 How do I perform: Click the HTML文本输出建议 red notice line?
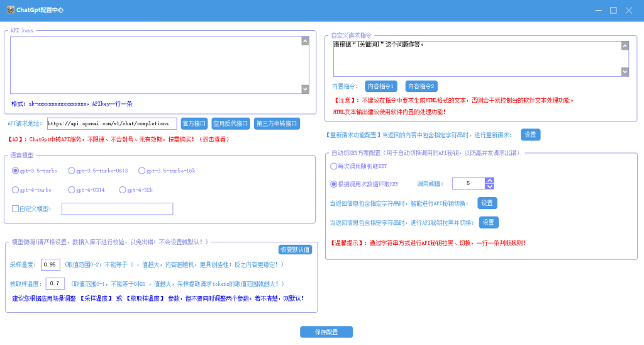click(x=389, y=112)
